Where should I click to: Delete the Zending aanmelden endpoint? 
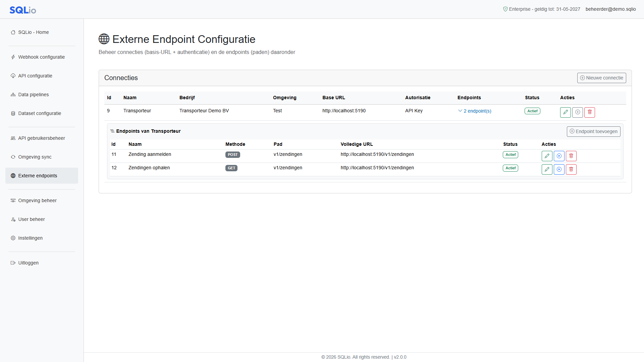571,156
